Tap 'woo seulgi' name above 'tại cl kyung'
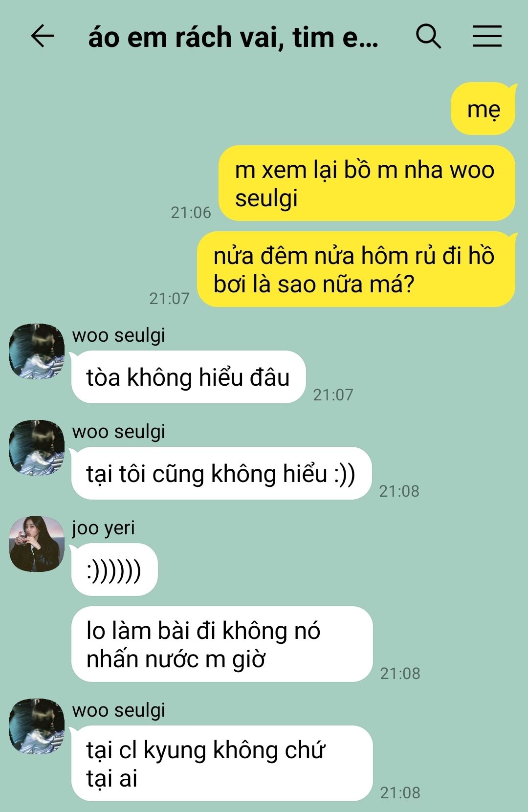This screenshot has width=528, height=812. [118, 710]
